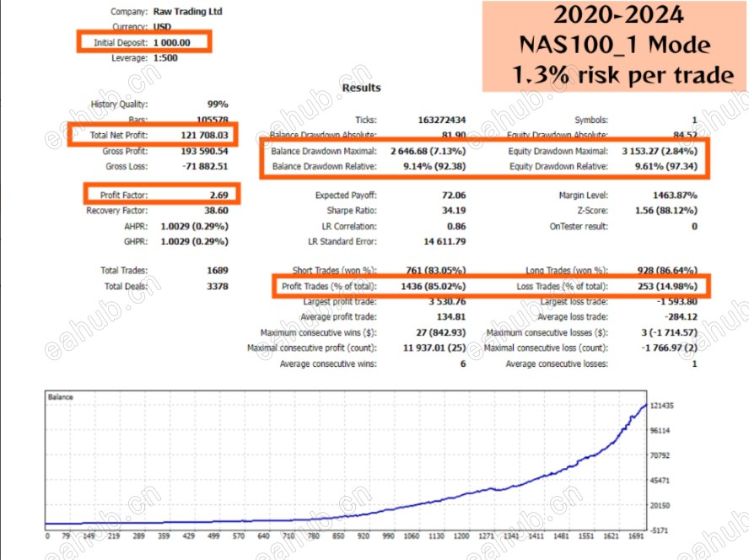Click the Results section heading

(x=362, y=88)
